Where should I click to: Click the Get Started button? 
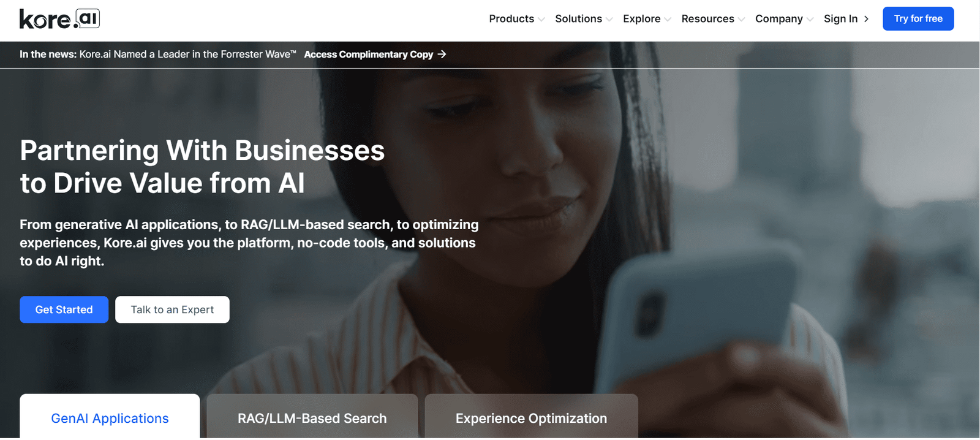[64, 309]
